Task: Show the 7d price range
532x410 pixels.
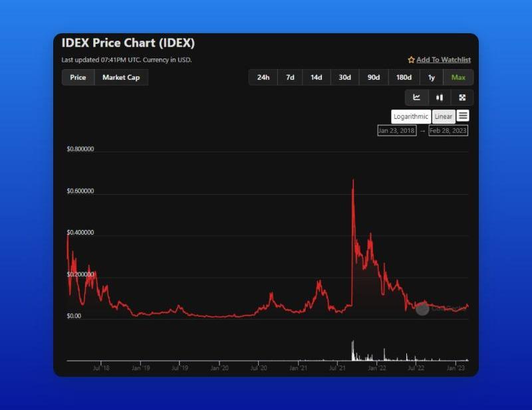Action: click(290, 78)
